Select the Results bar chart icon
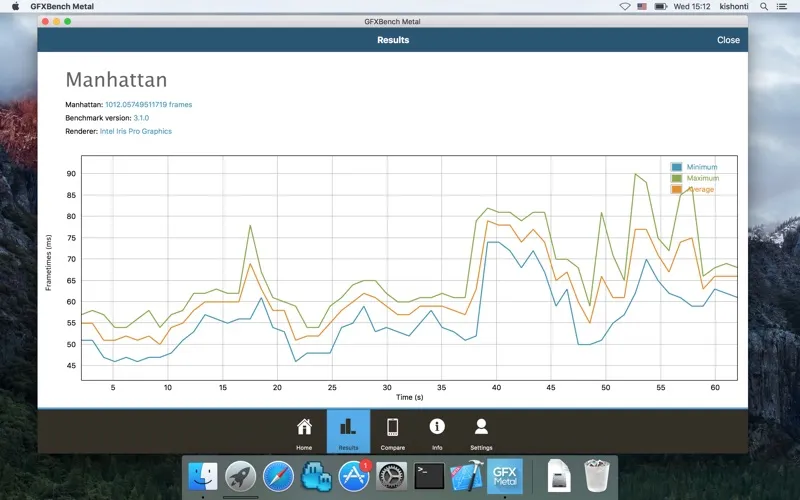The width and height of the screenshot is (800, 500). [x=348, y=428]
